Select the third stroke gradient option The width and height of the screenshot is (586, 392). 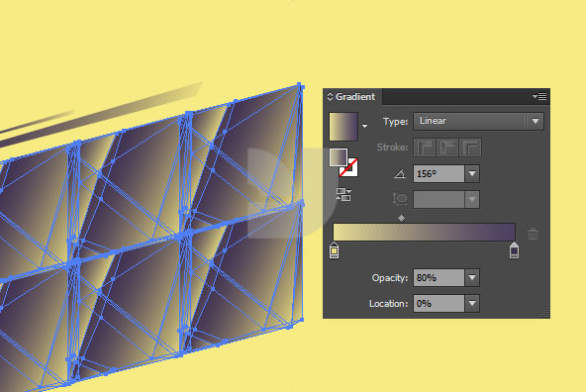[470, 147]
